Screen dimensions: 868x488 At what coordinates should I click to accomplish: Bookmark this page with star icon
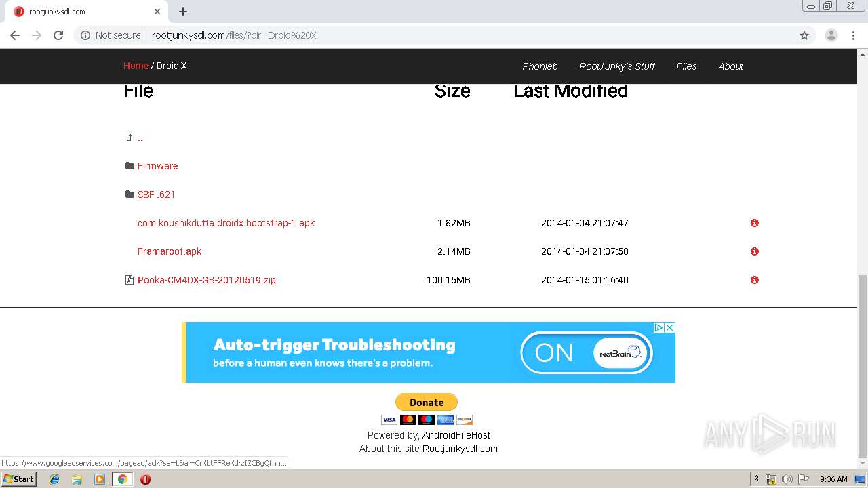click(x=804, y=35)
